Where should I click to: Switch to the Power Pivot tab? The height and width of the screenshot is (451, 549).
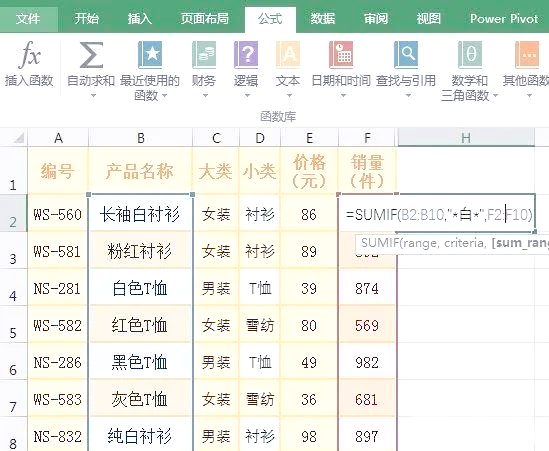[504, 19]
